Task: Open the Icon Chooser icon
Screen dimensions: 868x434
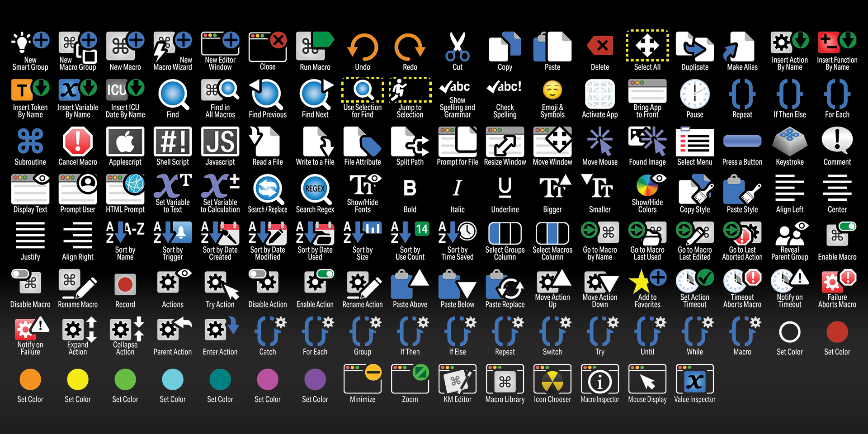Action: point(552,379)
